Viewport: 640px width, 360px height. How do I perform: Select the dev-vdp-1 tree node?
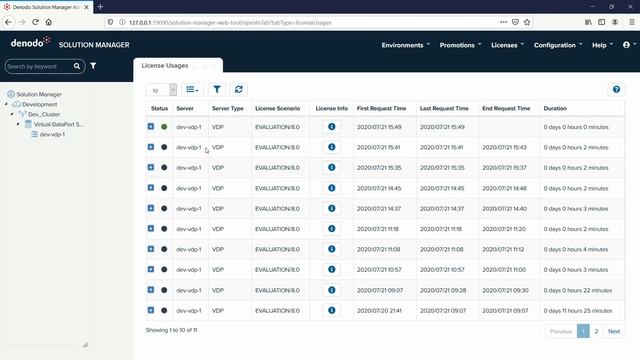(x=52, y=134)
